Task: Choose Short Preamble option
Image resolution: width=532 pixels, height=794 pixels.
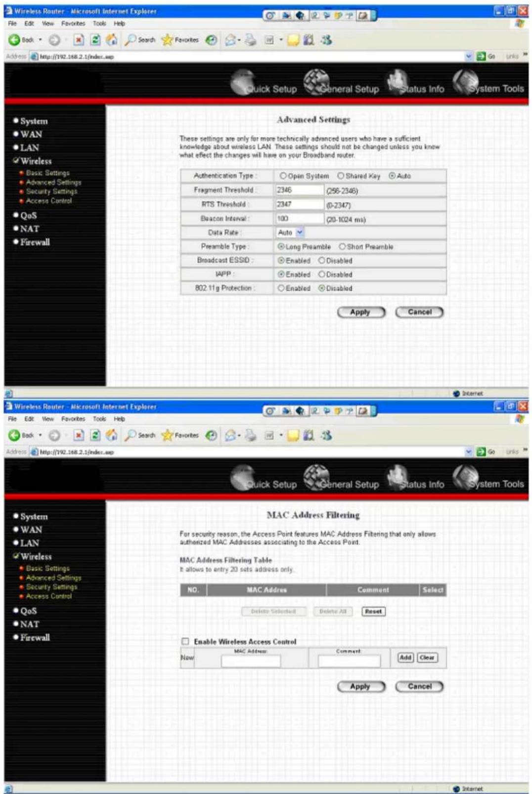Action: coord(342,247)
